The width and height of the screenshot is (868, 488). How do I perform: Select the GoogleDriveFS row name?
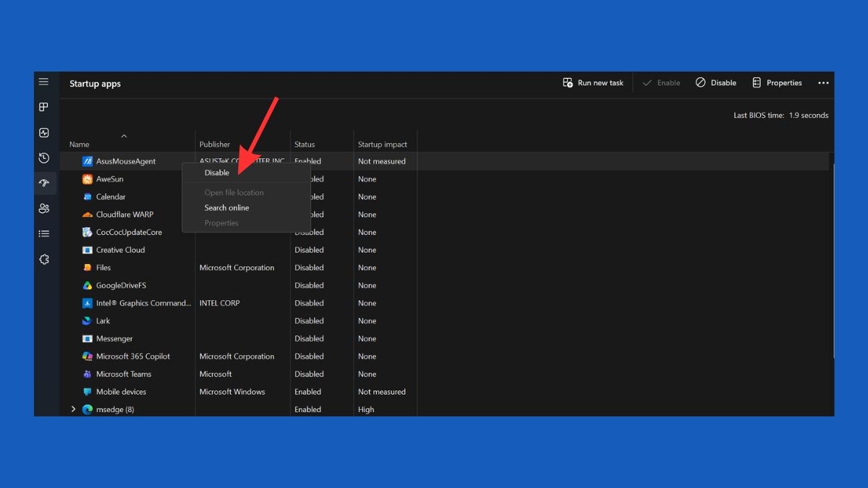pos(121,285)
